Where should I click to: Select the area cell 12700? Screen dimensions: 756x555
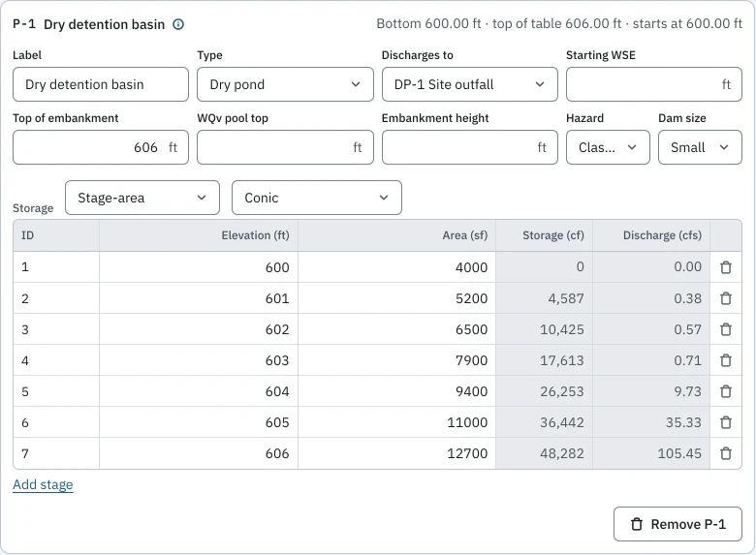[396, 453]
